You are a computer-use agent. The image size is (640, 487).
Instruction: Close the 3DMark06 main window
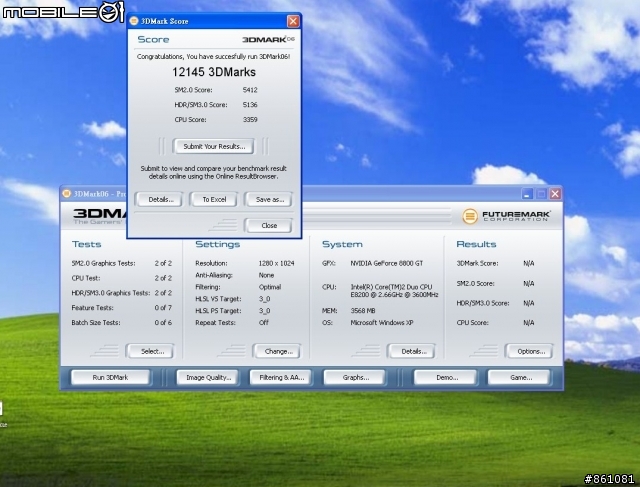coord(555,194)
